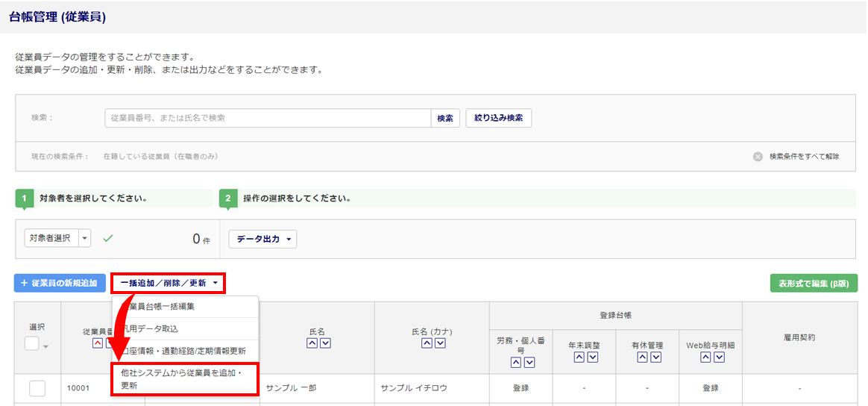This screenshot has height=406, width=868.
Task: Expand the データ出力 dropdown
Action: click(x=262, y=240)
